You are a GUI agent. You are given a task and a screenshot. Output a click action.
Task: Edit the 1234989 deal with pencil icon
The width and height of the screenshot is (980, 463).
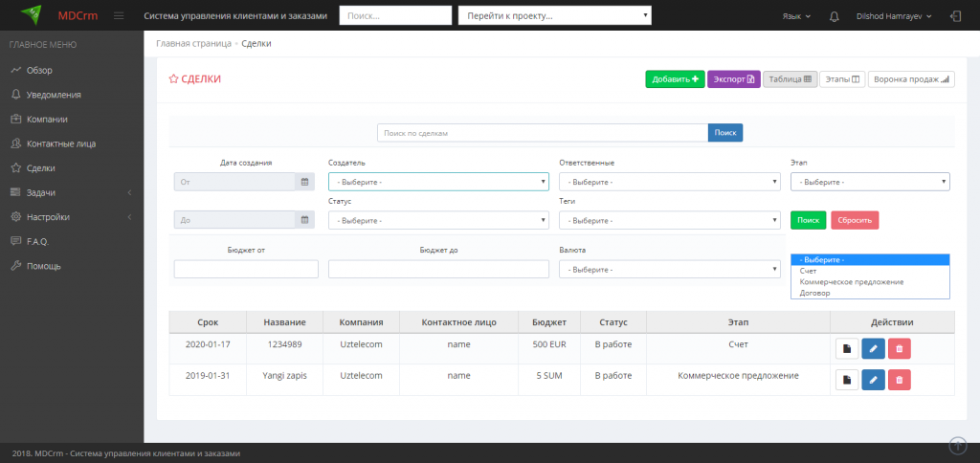(x=873, y=349)
